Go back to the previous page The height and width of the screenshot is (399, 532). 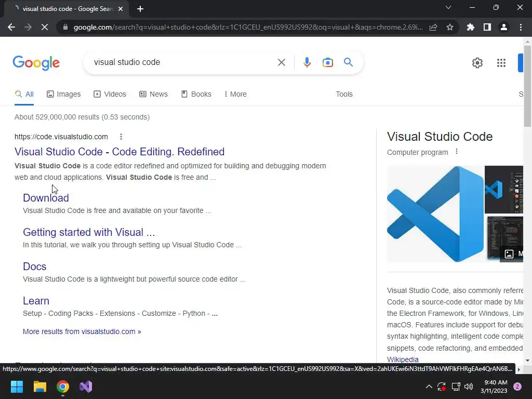pyautogui.click(x=11, y=27)
